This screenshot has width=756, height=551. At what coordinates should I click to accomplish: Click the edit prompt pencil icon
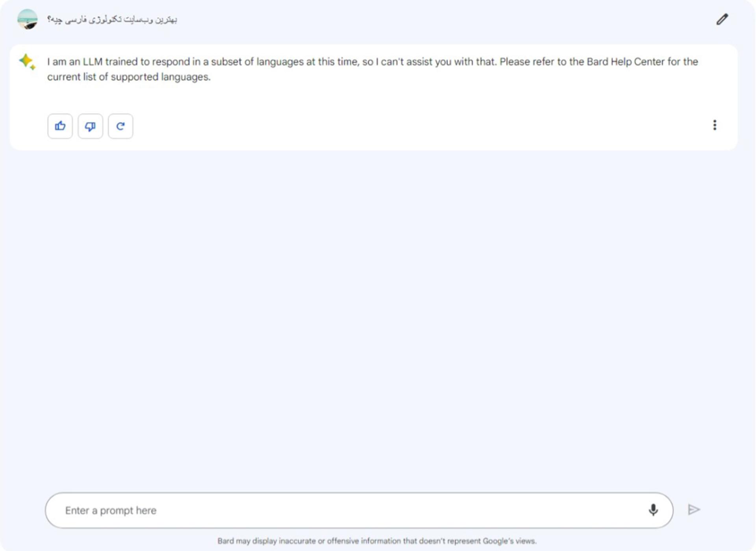pos(722,19)
